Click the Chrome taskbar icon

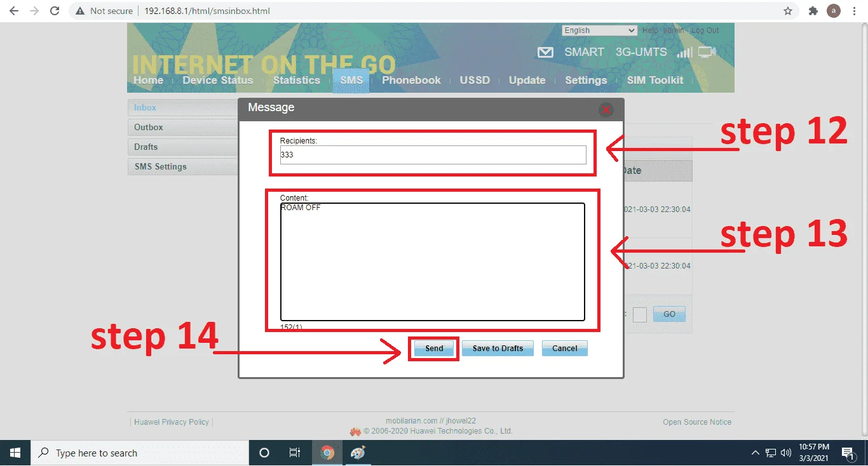[327, 453]
